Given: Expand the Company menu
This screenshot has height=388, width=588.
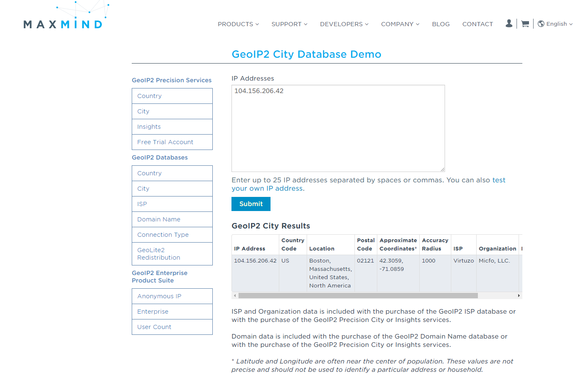Looking at the screenshot, I should click(400, 24).
